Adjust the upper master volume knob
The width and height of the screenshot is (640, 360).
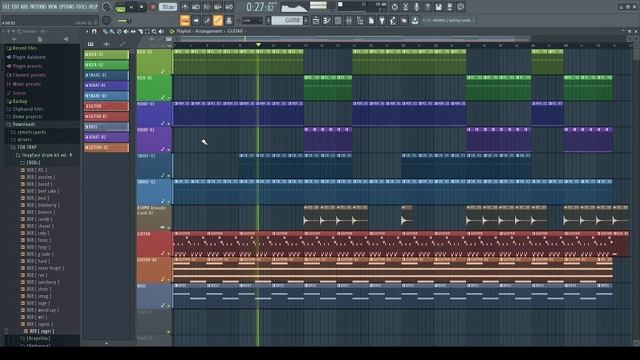click(106, 7)
